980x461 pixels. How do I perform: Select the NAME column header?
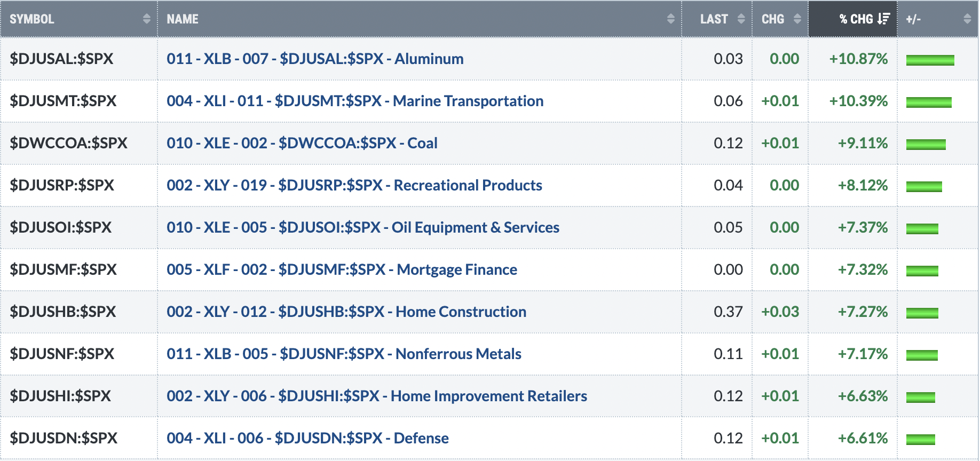click(x=420, y=19)
